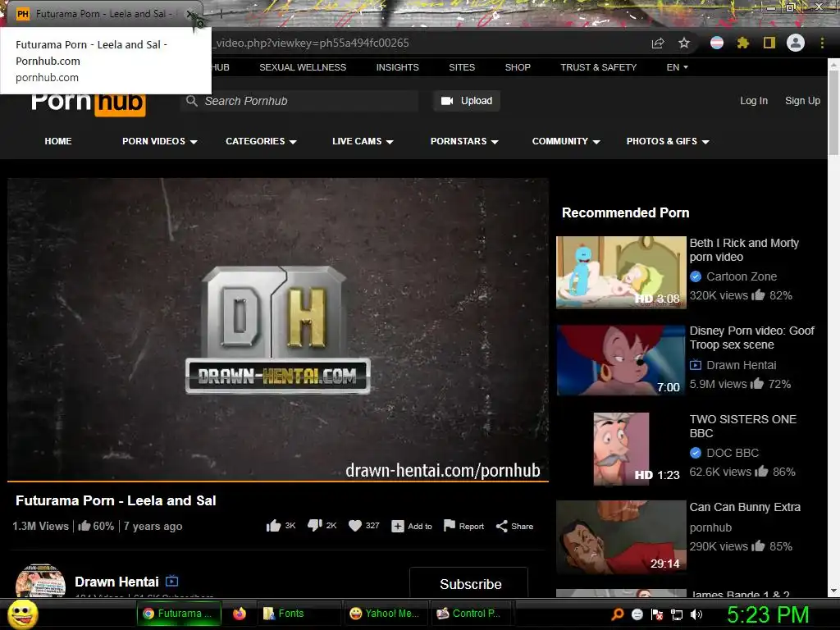Open the recommended thumbnail with 7:00 duration
This screenshot has height=630, width=840.
621,360
